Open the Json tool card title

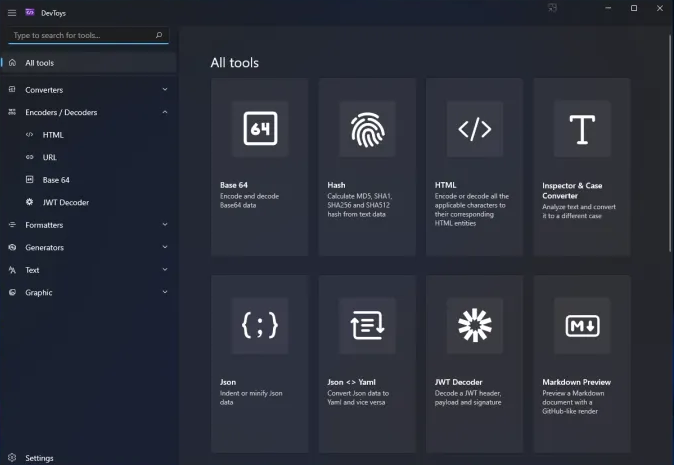point(228,382)
